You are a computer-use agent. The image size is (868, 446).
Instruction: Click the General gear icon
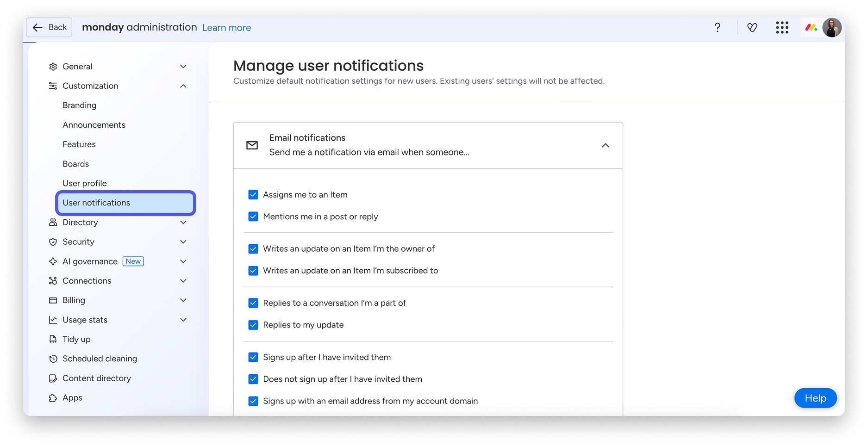click(x=53, y=67)
